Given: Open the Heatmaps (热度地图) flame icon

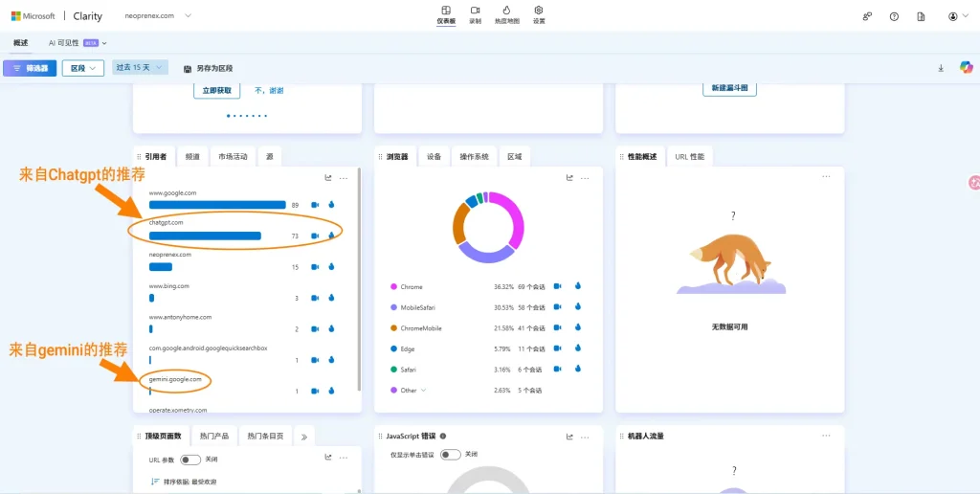Looking at the screenshot, I should click(x=507, y=11).
